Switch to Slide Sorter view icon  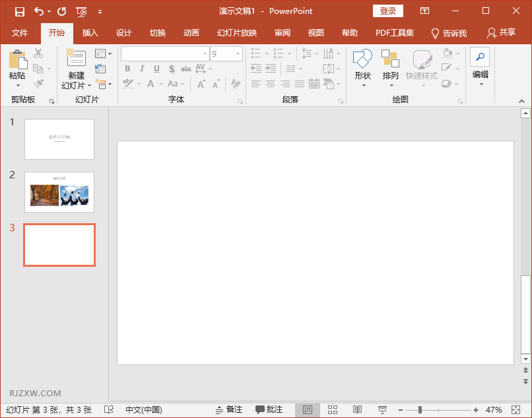333,410
